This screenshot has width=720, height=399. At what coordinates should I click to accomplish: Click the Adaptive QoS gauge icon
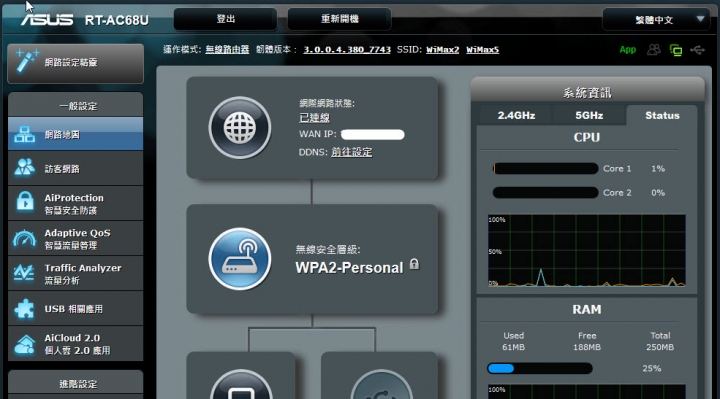(24, 239)
